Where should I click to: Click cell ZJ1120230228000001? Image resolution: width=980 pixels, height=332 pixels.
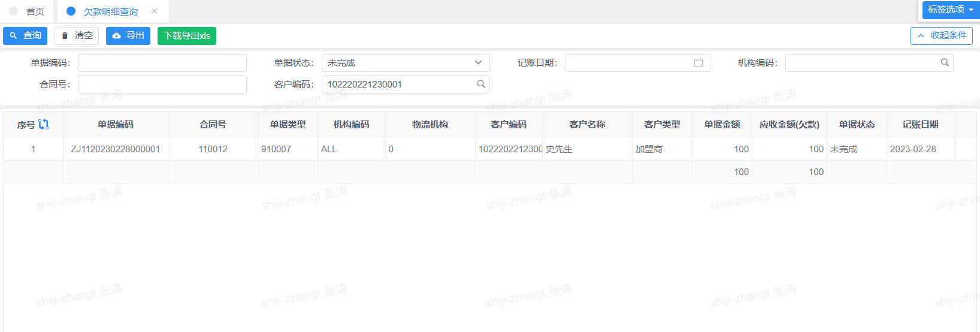click(x=116, y=149)
